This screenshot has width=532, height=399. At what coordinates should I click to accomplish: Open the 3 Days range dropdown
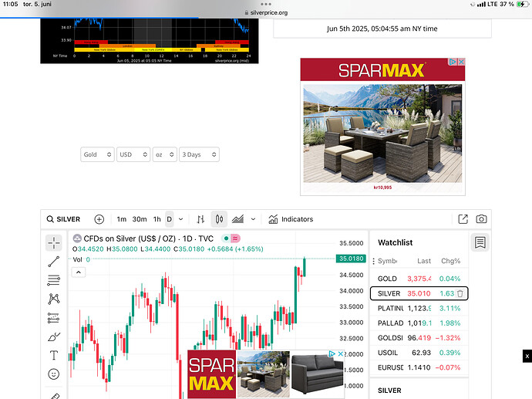click(199, 154)
